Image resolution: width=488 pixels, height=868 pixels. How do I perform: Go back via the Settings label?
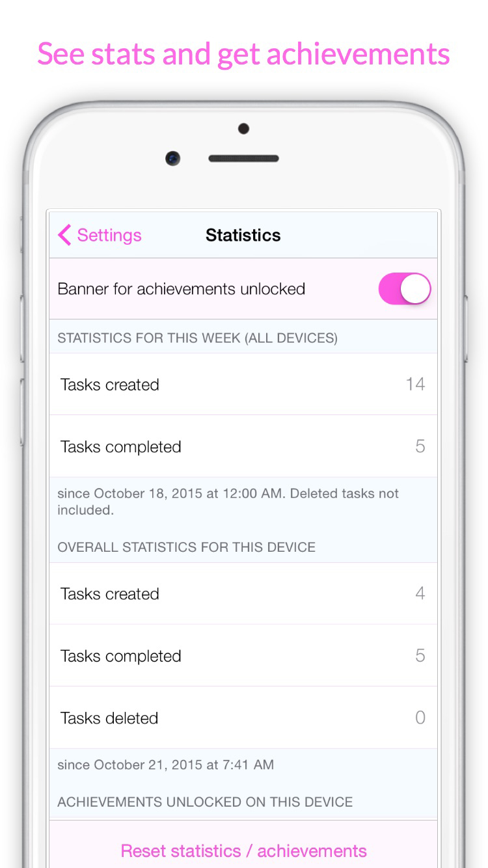pyautogui.click(x=109, y=235)
